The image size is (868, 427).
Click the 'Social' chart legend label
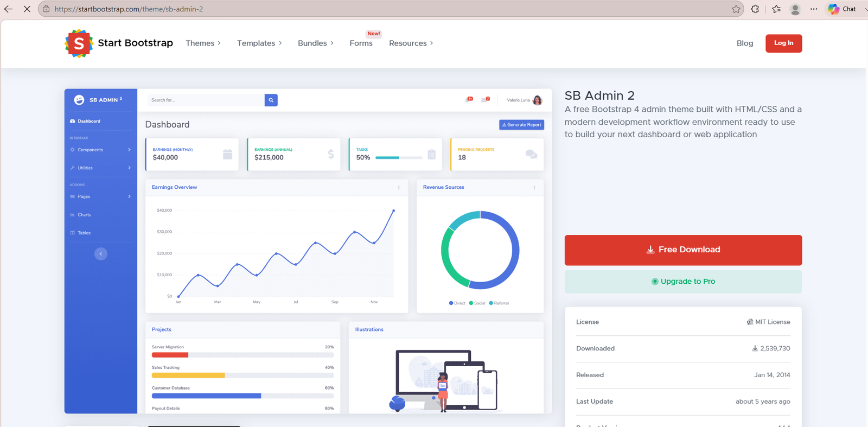tap(480, 303)
